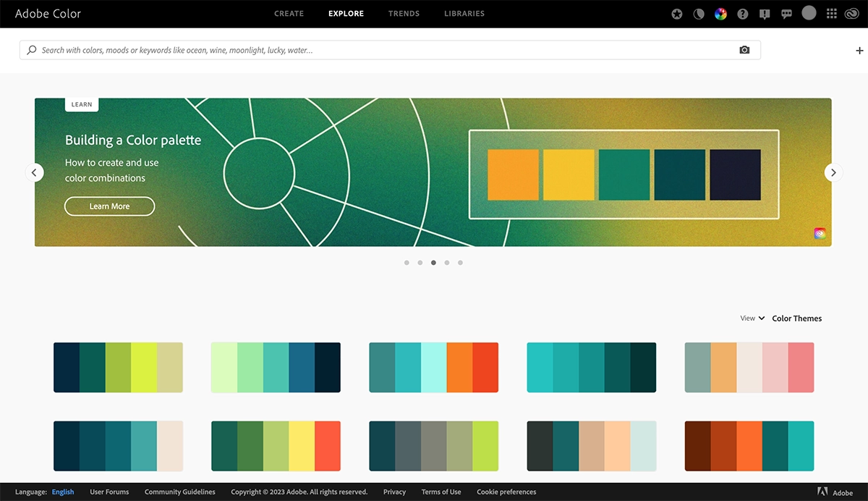This screenshot has height=501, width=868.
Task: Select the first carousel dot
Action: [407, 263]
